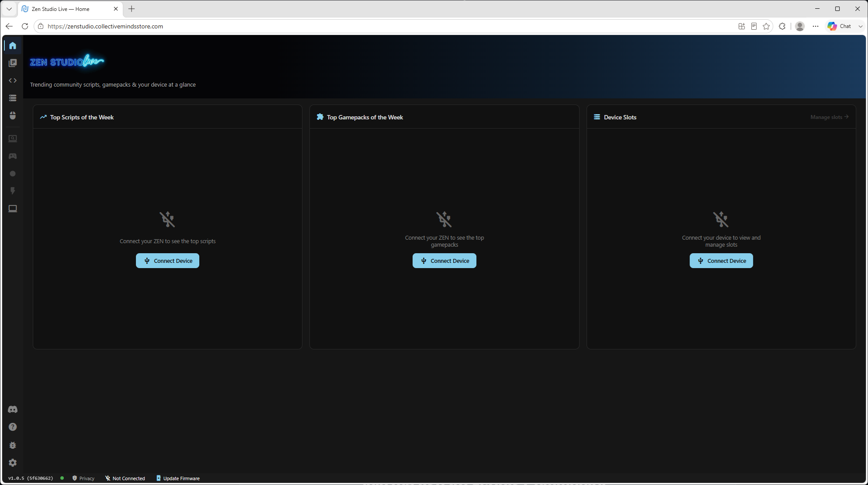
Task: Click the split screen toolbar icon
Action: click(x=742, y=26)
